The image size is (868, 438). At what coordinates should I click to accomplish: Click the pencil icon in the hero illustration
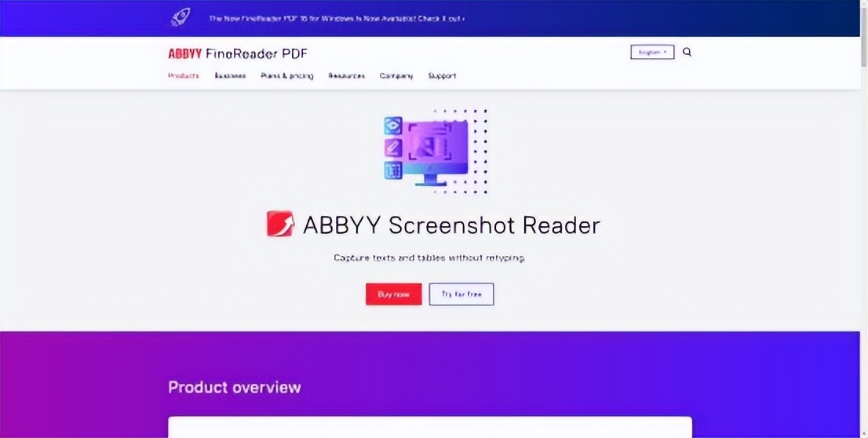click(393, 148)
